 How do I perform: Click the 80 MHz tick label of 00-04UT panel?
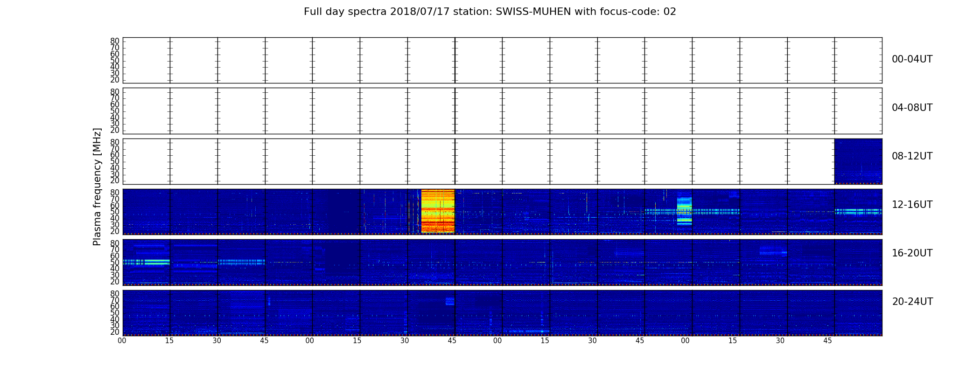[115, 41]
